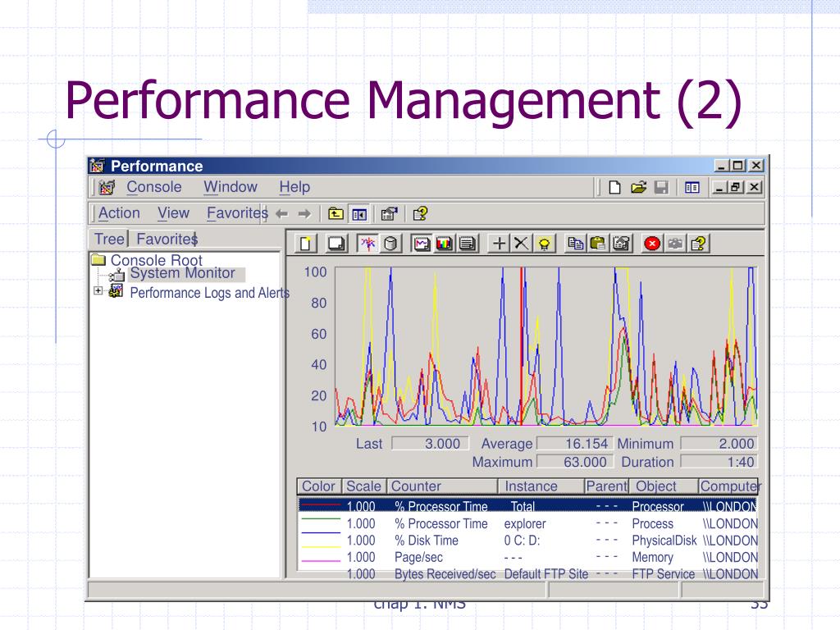Image resolution: width=840 pixels, height=630 pixels.
Task: Click the Add counter plus icon
Action: click(499, 244)
